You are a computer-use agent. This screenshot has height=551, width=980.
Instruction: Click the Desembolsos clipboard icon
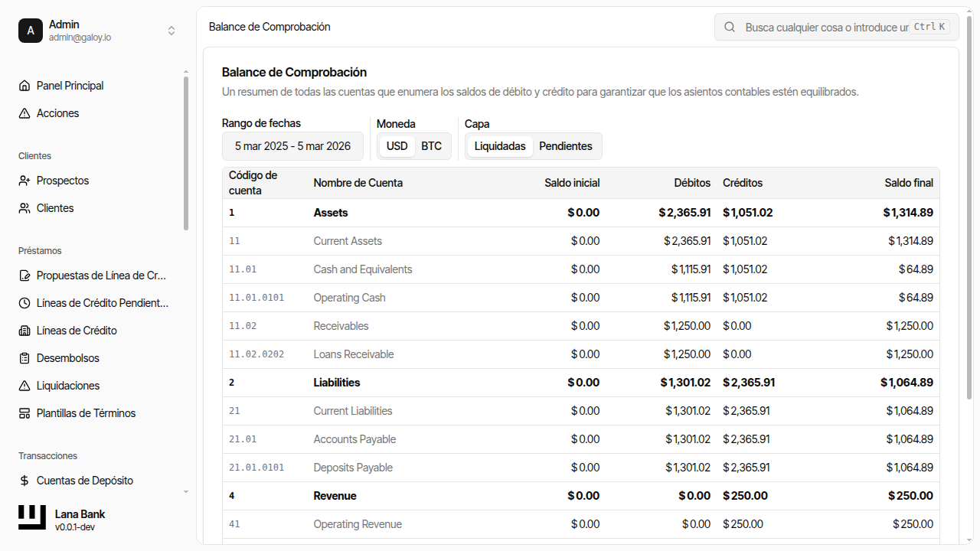(24, 358)
